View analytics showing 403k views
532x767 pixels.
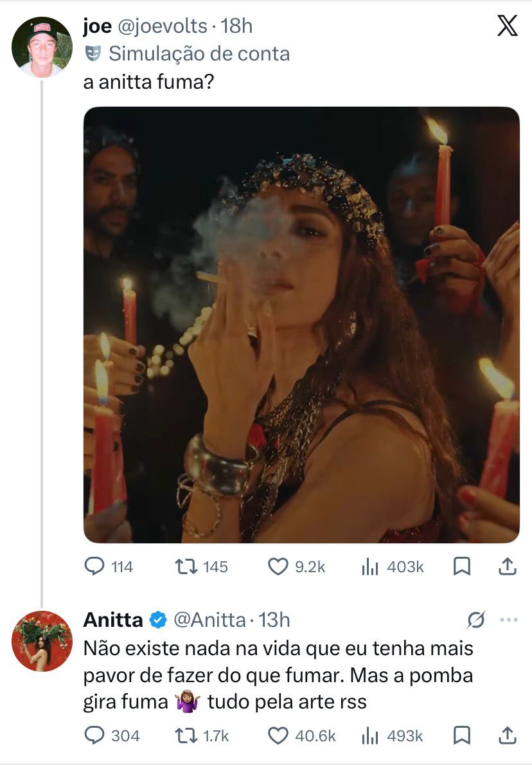click(370, 566)
